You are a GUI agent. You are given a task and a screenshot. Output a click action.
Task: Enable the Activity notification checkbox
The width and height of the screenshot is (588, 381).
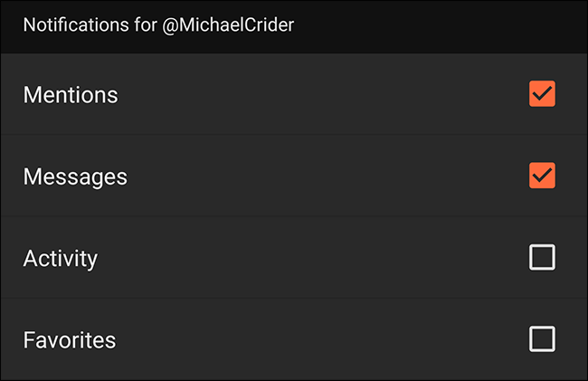point(542,258)
